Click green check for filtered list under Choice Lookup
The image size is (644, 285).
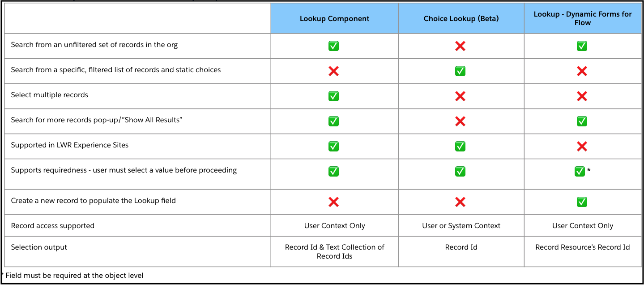(460, 71)
